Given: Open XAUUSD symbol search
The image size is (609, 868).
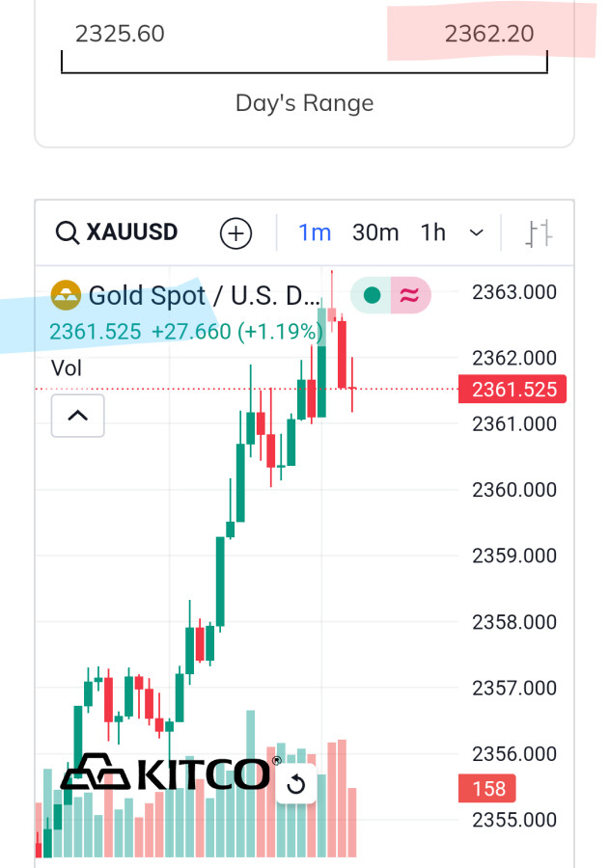Looking at the screenshot, I should pyautogui.click(x=131, y=232).
